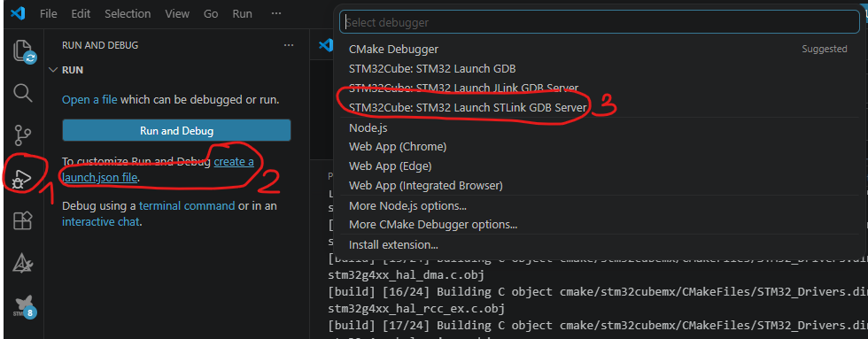This screenshot has height=339, width=868.
Task: Click the VS Code icon on the editor tab
Action: (x=326, y=45)
